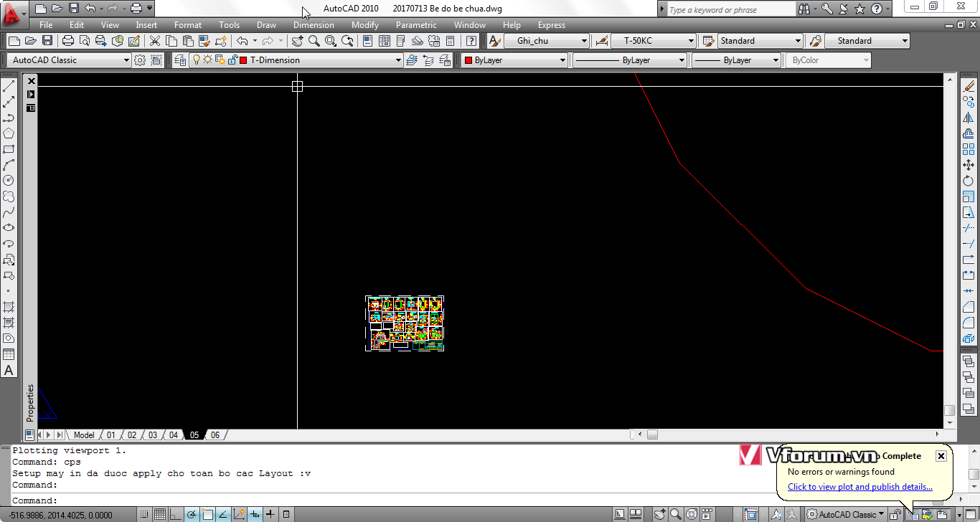This screenshot has width=980, height=522.
Task: Select the Fillet tool in Modify toolbar
Action: pyautogui.click(x=969, y=323)
